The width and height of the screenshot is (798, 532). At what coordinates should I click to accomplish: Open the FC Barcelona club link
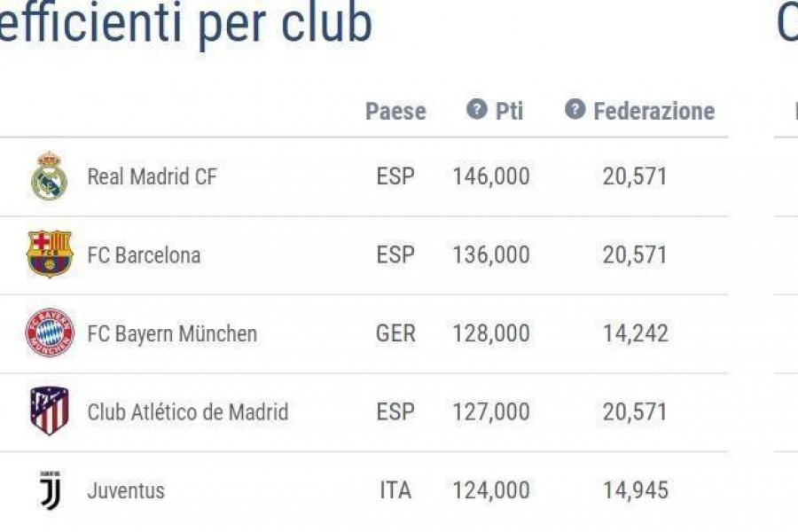(144, 255)
